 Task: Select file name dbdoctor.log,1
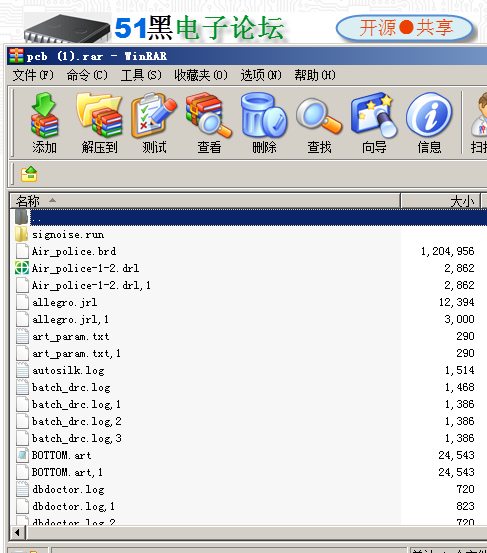pos(73,506)
